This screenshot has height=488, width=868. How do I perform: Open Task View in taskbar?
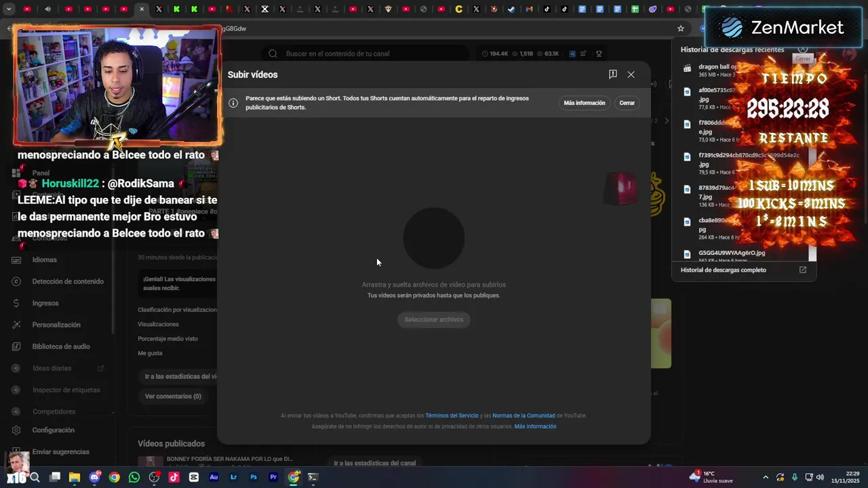click(x=55, y=477)
